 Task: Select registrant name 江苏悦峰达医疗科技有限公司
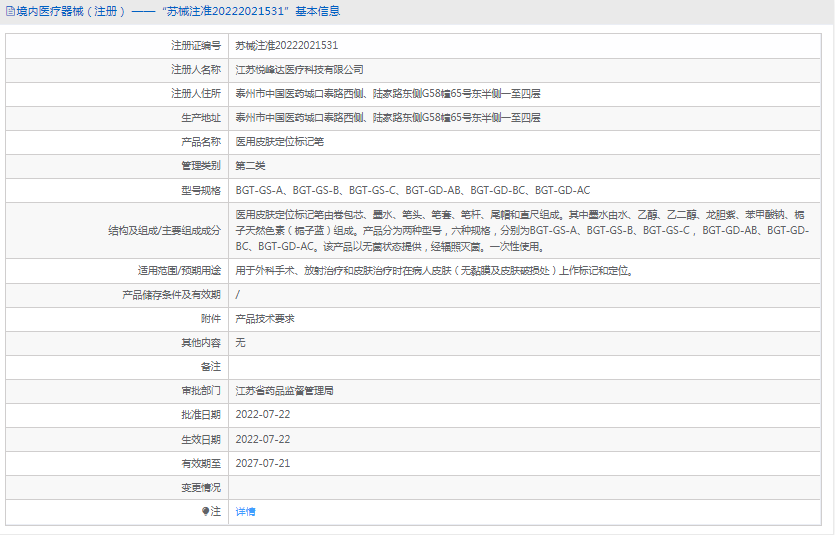pyautogui.click(x=299, y=70)
